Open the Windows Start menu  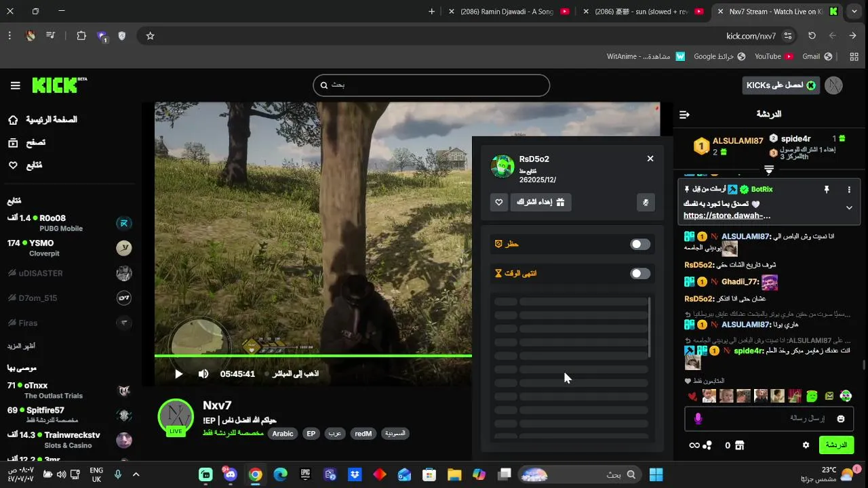[656, 474]
